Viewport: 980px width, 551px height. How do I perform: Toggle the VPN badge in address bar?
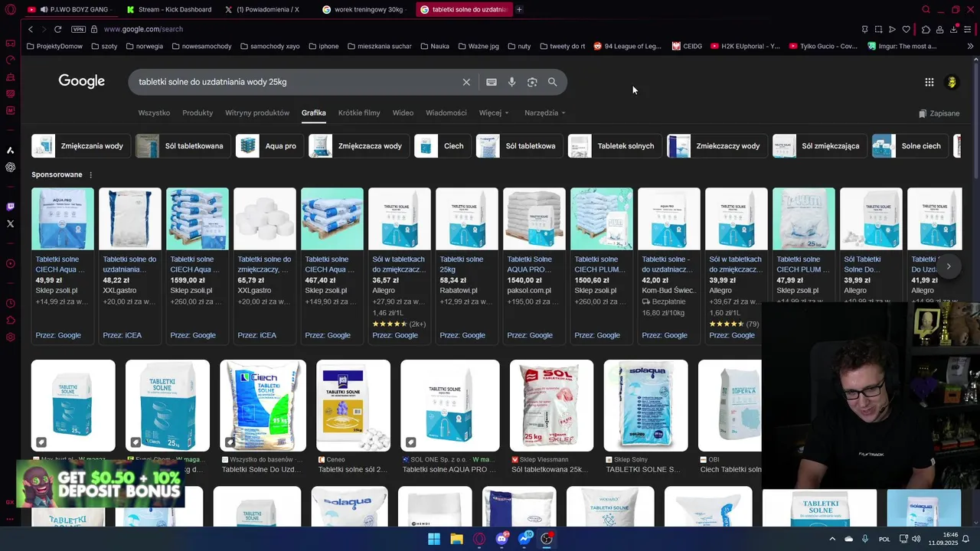78,29
